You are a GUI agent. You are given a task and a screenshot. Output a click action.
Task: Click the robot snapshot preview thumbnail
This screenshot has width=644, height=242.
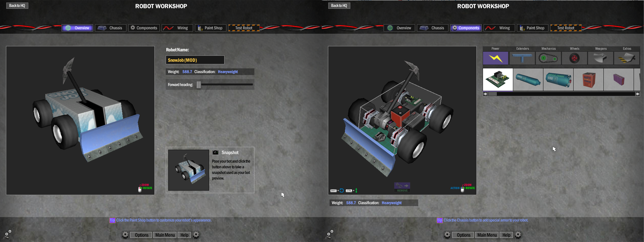(x=189, y=170)
